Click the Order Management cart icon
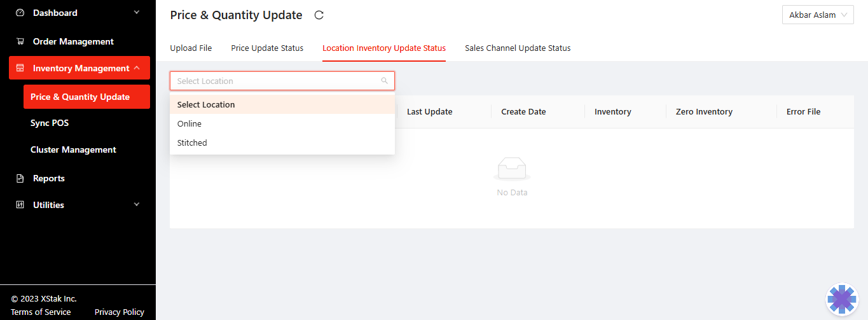The image size is (868, 320). [x=20, y=41]
